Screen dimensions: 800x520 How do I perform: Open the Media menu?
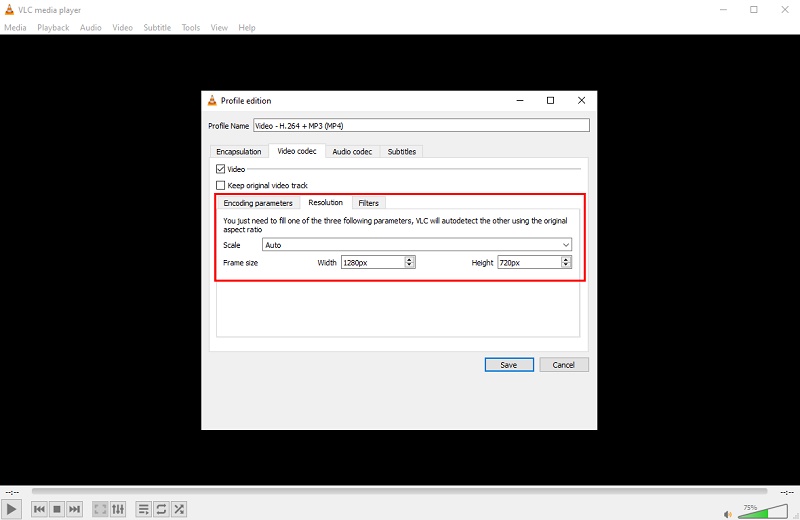coord(15,28)
